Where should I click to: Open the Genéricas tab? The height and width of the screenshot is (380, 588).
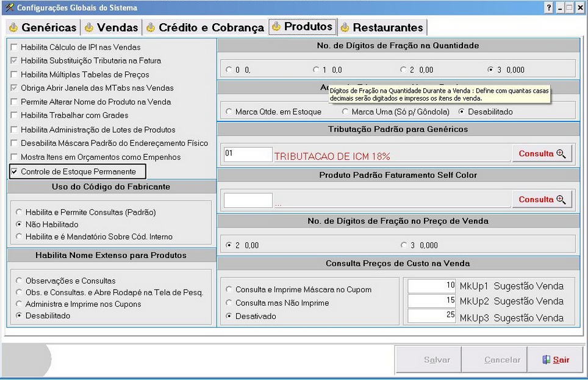(x=43, y=27)
